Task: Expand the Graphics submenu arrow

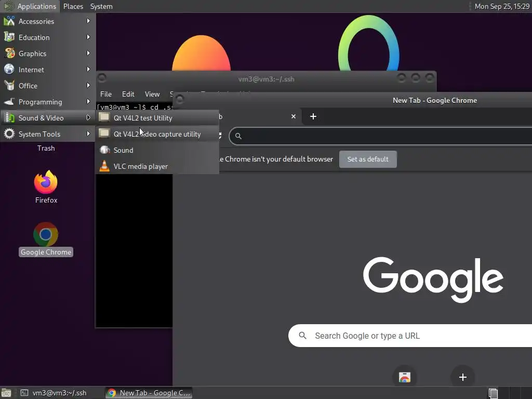Action: [88, 54]
